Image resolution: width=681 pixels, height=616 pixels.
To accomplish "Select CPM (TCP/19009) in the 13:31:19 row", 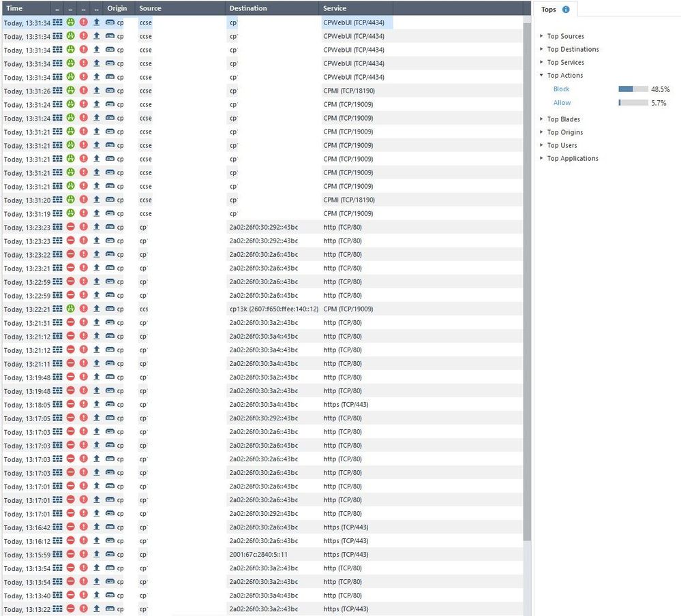I will 348,213.
